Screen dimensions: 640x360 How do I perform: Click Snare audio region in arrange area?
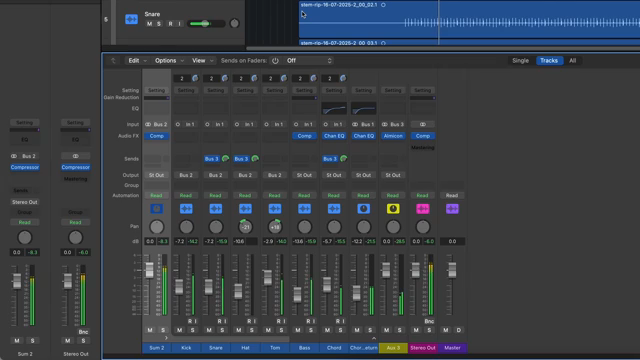coord(469,19)
